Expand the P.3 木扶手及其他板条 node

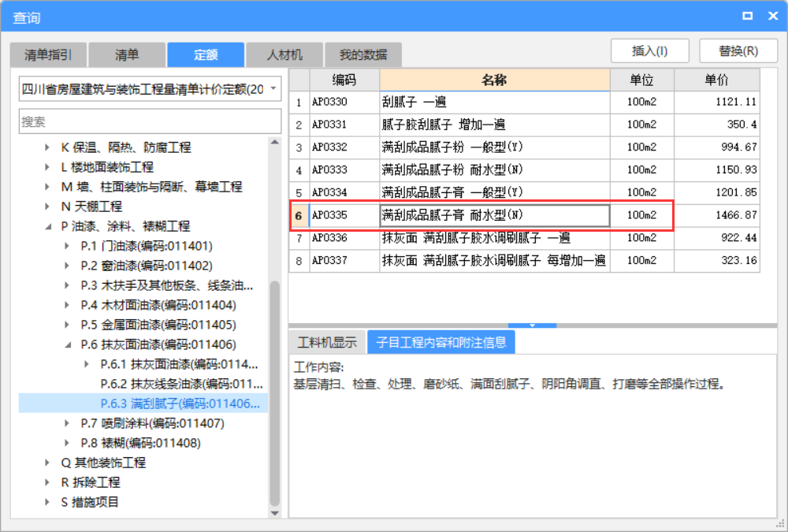click(67, 285)
